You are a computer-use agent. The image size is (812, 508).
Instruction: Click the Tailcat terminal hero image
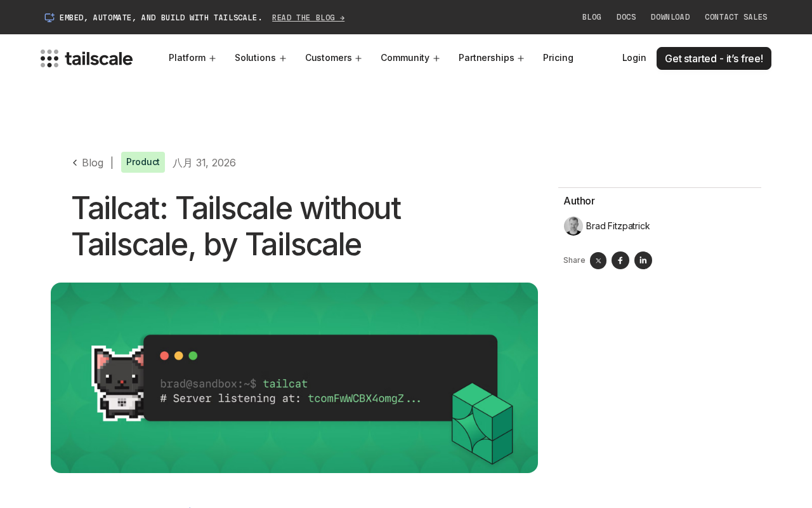pyautogui.click(x=294, y=378)
